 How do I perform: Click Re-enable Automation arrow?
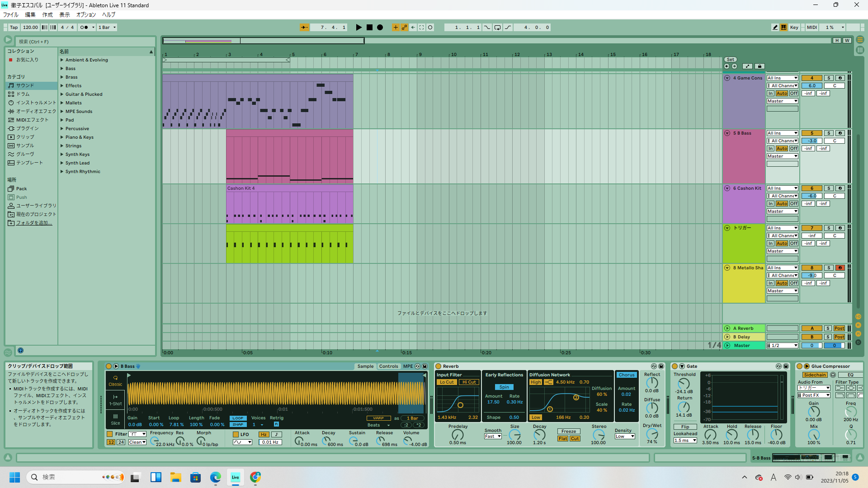pyautogui.click(x=413, y=28)
